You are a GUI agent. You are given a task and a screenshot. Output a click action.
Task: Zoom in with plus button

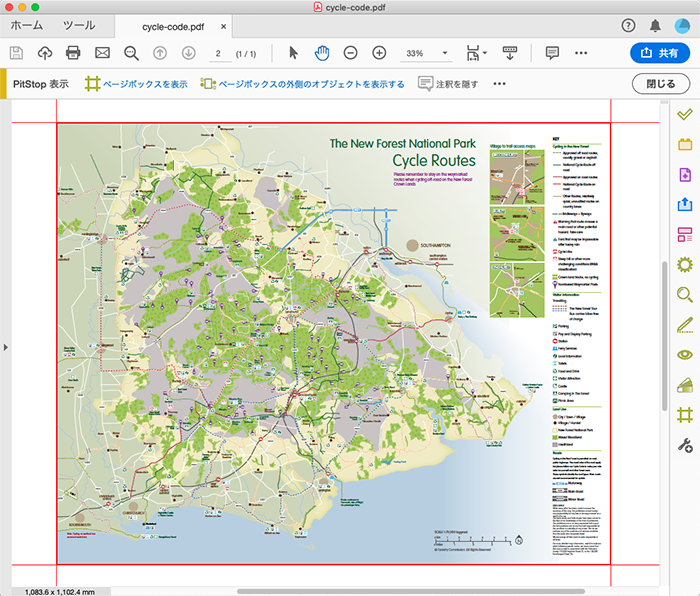379,53
